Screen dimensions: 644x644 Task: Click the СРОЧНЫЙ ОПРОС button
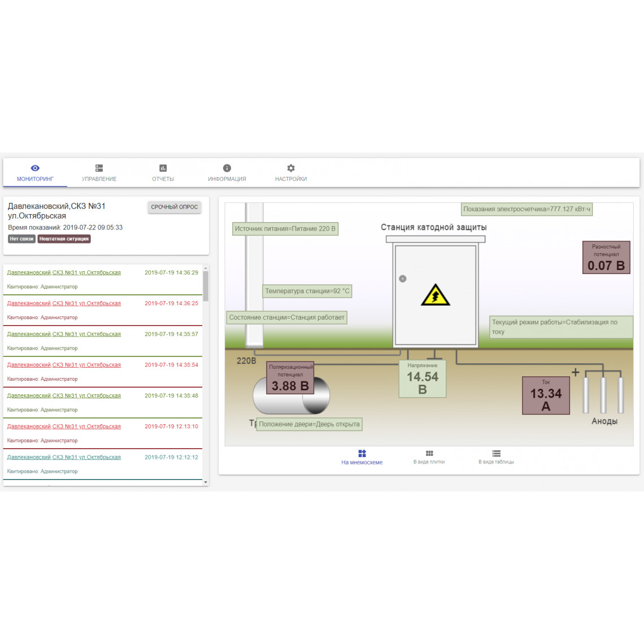[174, 207]
